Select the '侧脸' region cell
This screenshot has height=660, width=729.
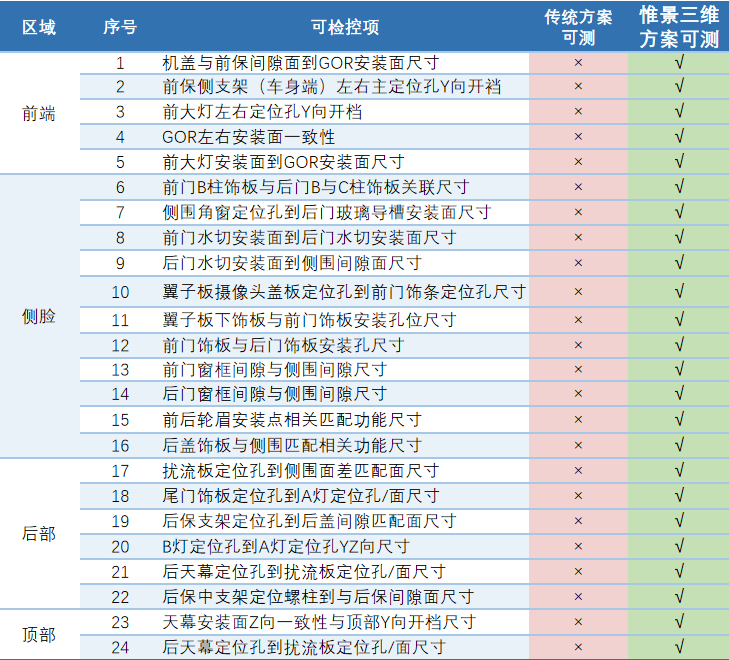(x=39, y=317)
